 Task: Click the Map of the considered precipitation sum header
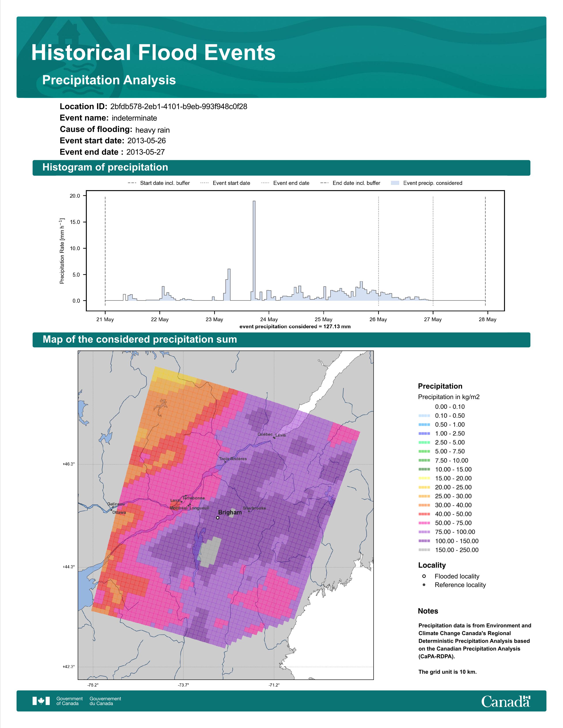tap(281, 339)
